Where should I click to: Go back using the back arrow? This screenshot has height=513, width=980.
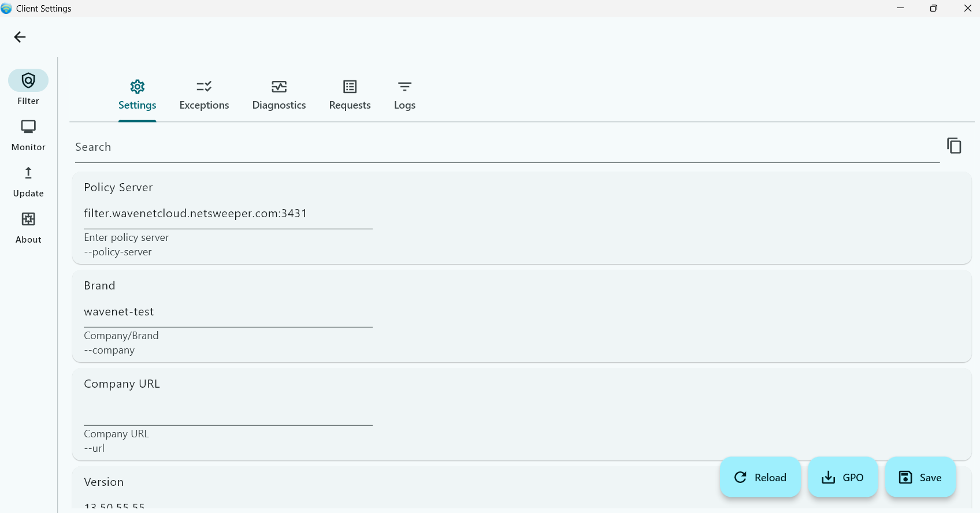tap(20, 37)
